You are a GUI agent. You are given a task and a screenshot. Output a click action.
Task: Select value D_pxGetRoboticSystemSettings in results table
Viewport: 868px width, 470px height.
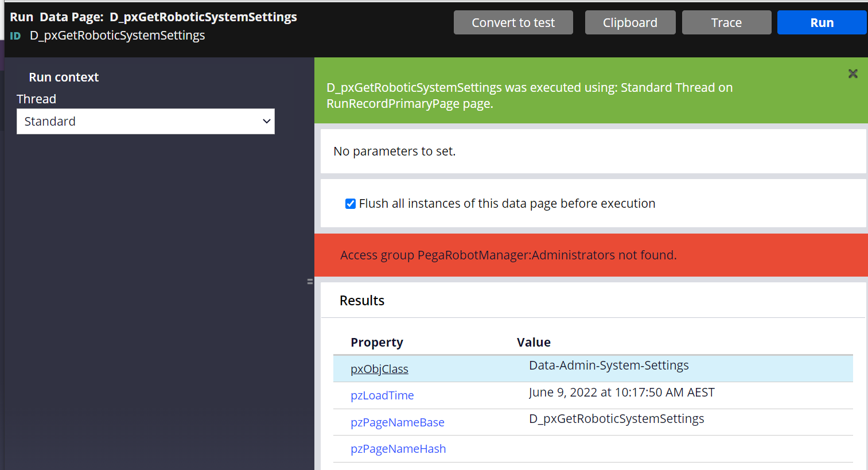(617, 419)
